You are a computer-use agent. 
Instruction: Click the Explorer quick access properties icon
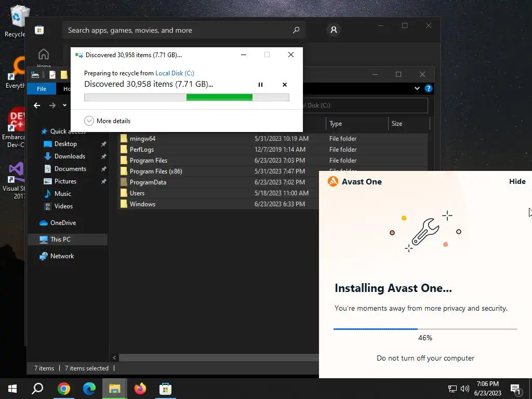click(x=52, y=75)
